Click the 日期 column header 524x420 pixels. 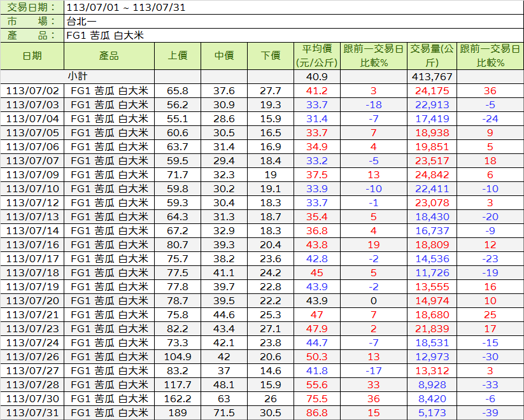pos(32,56)
